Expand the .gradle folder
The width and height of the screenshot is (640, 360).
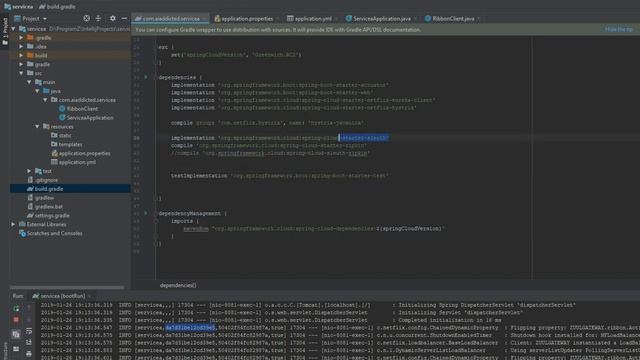[21, 38]
